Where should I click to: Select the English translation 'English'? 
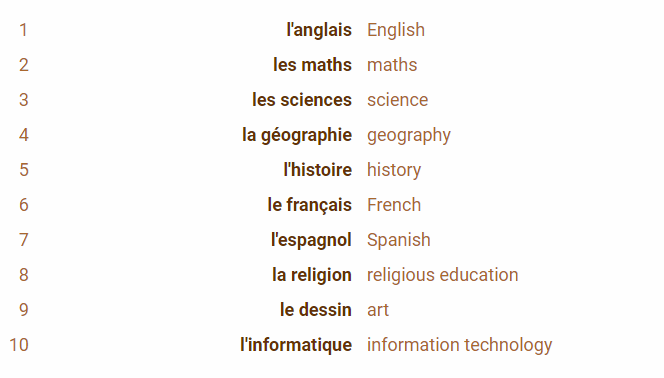coord(396,30)
